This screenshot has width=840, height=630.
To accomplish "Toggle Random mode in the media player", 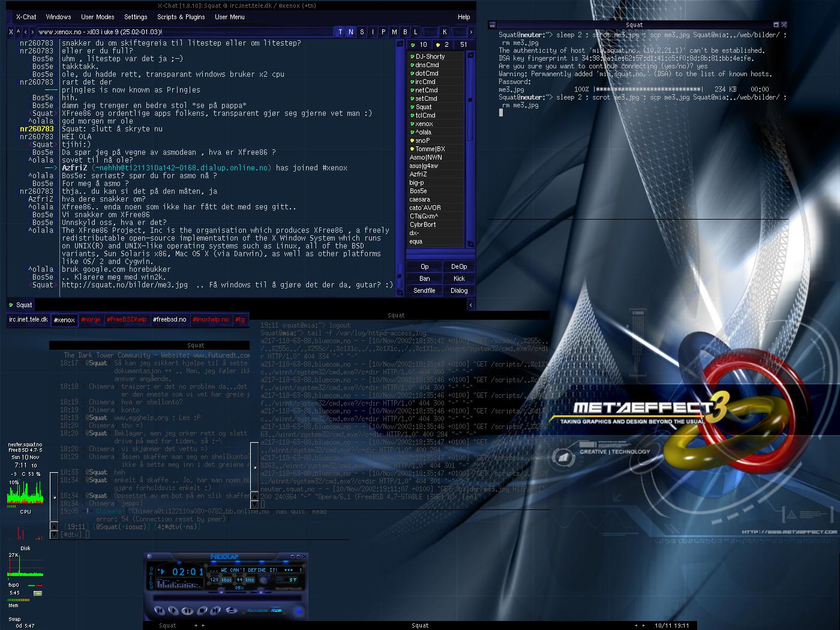I will [257, 611].
